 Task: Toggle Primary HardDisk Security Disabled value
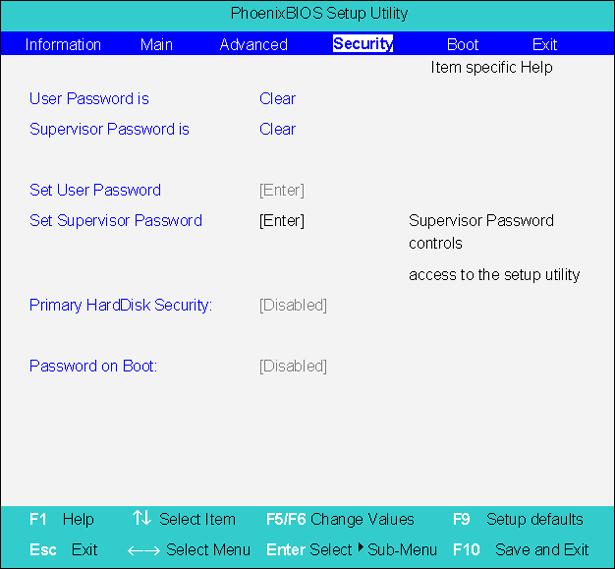(293, 305)
